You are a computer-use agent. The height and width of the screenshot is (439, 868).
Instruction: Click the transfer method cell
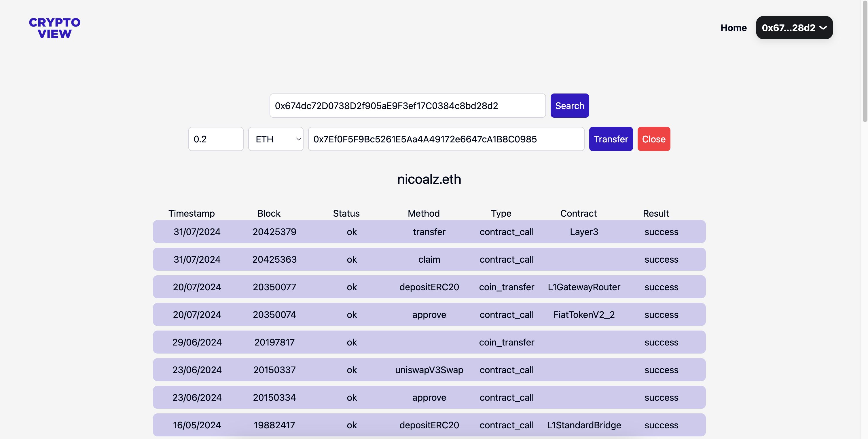tap(429, 232)
